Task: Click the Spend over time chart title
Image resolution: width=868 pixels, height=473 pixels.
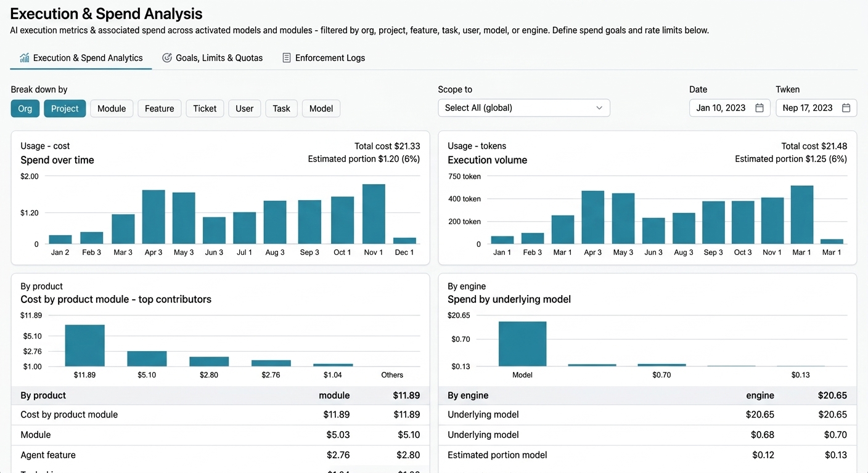Action: click(57, 160)
